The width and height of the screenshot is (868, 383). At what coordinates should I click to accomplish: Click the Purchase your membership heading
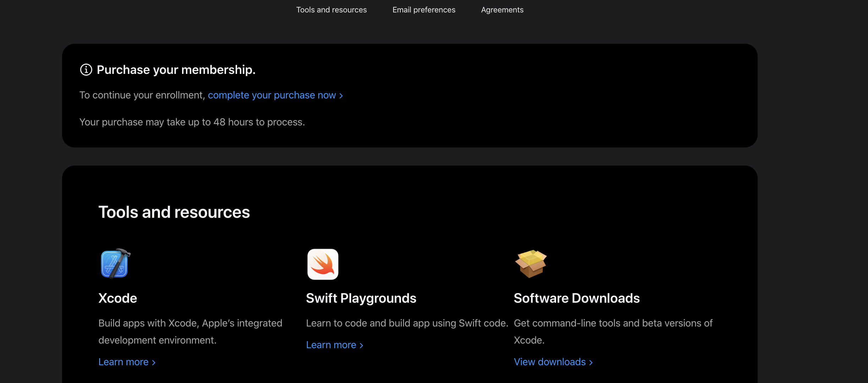point(176,70)
